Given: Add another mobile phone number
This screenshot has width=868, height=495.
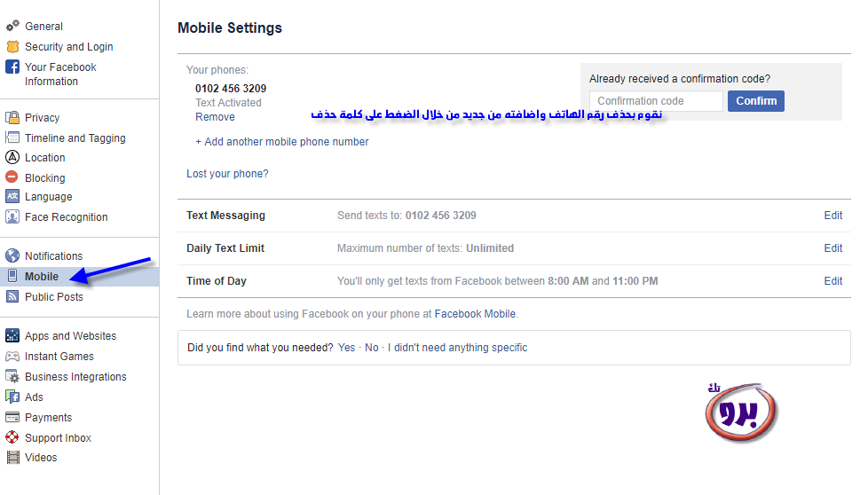Looking at the screenshot, I should (x=281, y=142).
